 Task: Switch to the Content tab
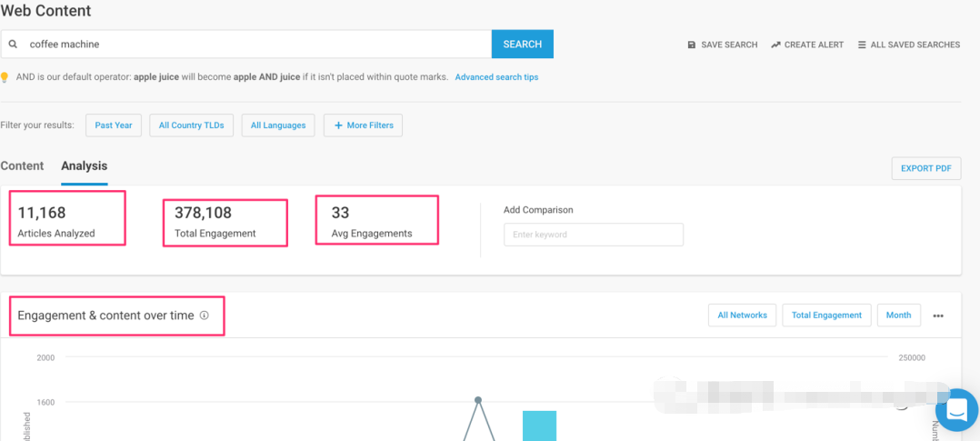[x=22, y=165]
